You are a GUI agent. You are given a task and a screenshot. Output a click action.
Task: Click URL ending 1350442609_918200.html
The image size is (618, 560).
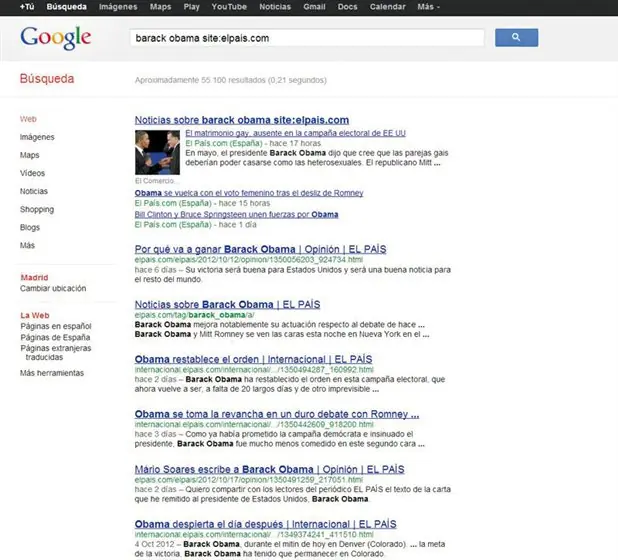coord(254,424)
